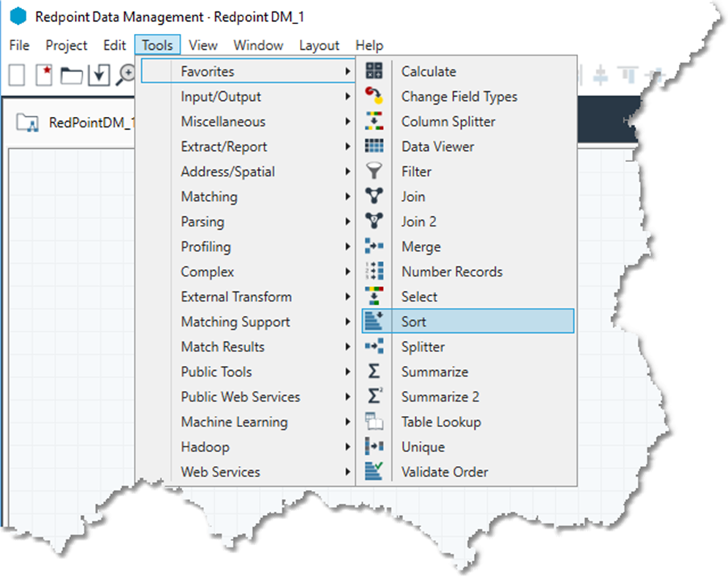The width and height of the screenshot is (728, 578).
Task: Click the Summarize sigma icon
Action: [x=373, y=372]
